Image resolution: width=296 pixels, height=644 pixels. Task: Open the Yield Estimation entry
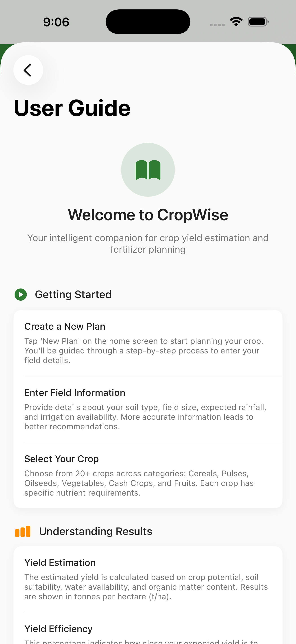(60, 563)
